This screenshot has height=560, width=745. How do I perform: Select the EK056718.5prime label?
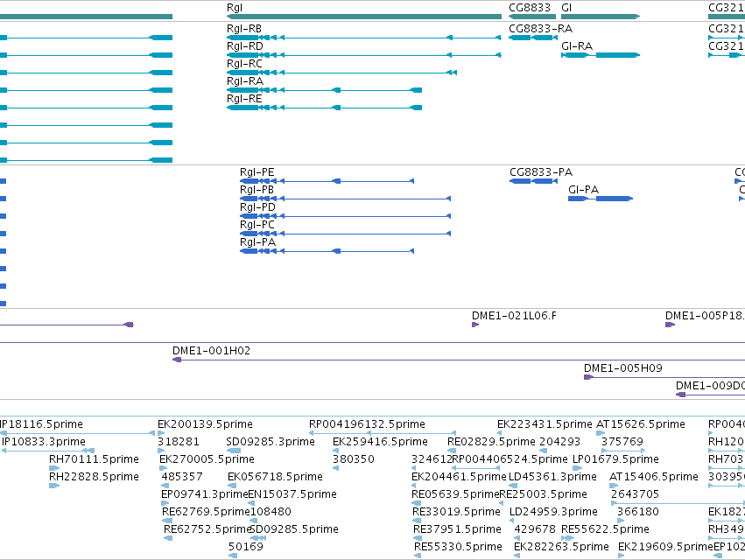275,477
